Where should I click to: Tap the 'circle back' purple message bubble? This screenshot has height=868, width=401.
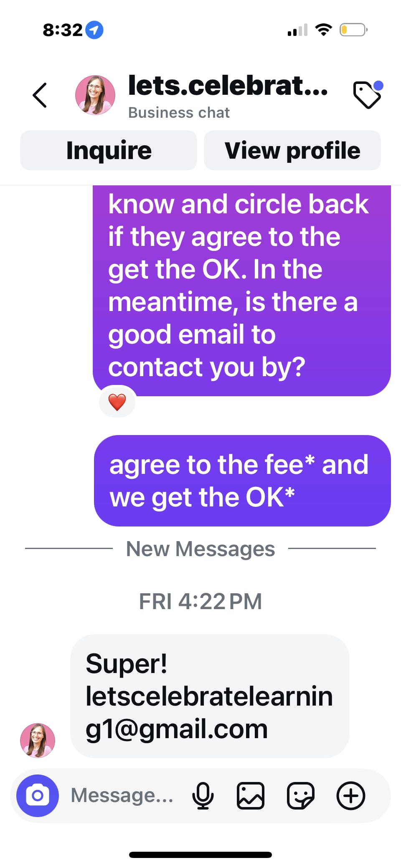[x=241, y=291]
